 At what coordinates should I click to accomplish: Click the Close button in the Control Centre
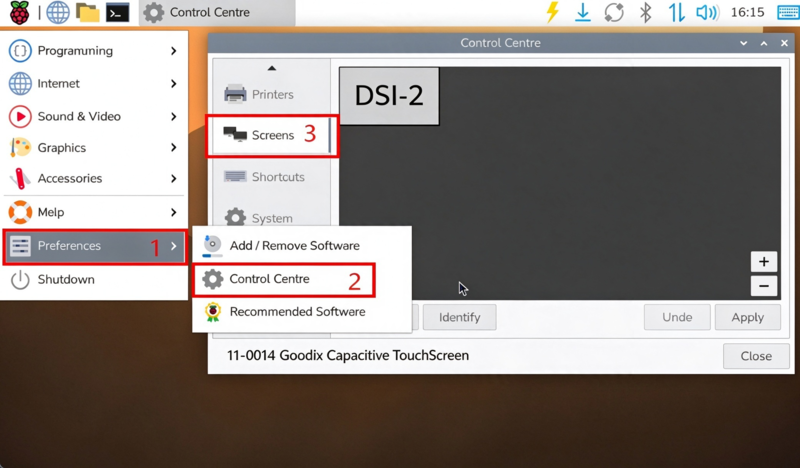(x=756, y=356)
